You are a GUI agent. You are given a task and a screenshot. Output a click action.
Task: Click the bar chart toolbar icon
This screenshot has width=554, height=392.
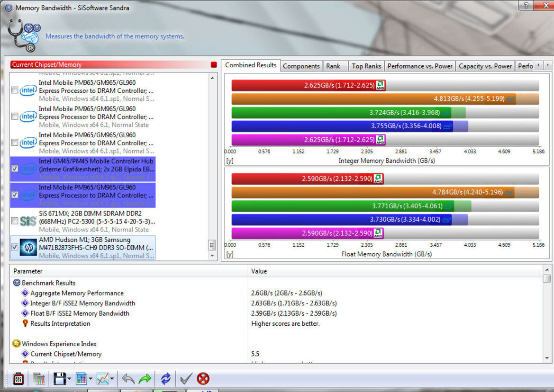click(81, 379)
